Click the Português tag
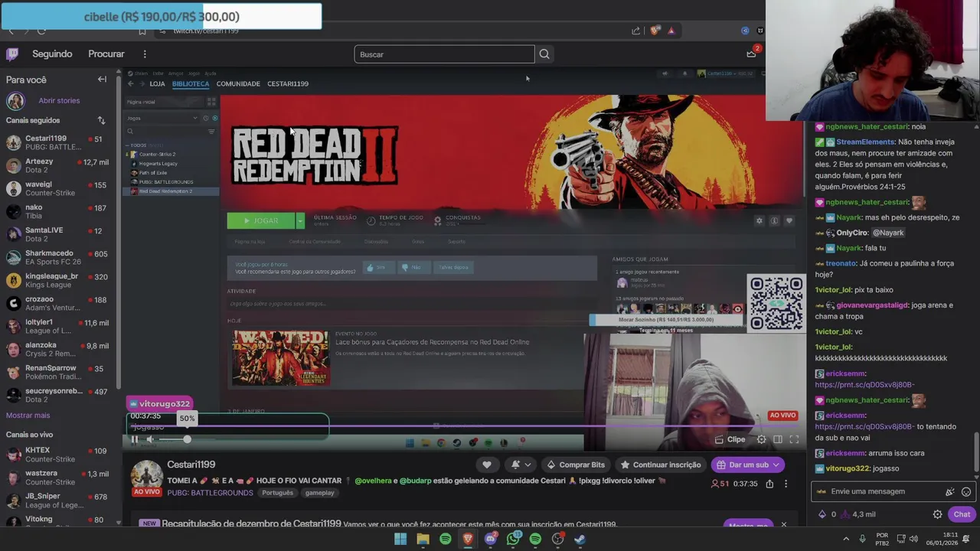Screen dimensions: 980x551 coord(278,493)
